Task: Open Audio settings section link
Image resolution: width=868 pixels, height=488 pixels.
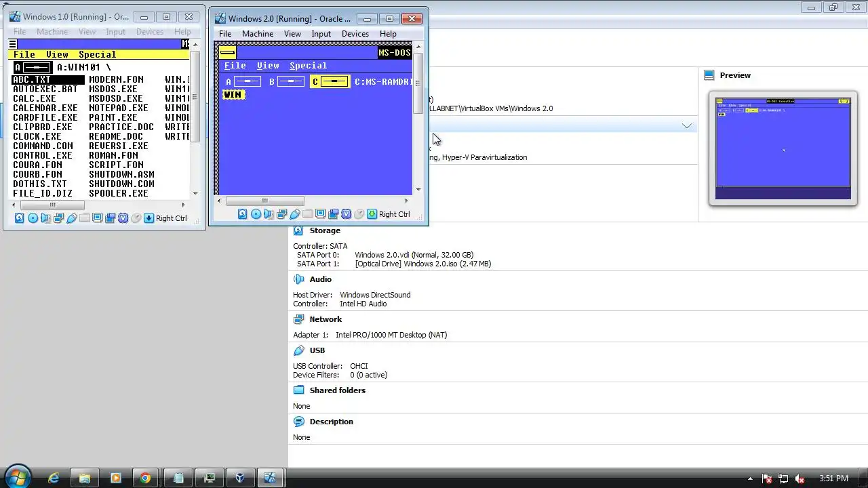Action: coord(321,279)
